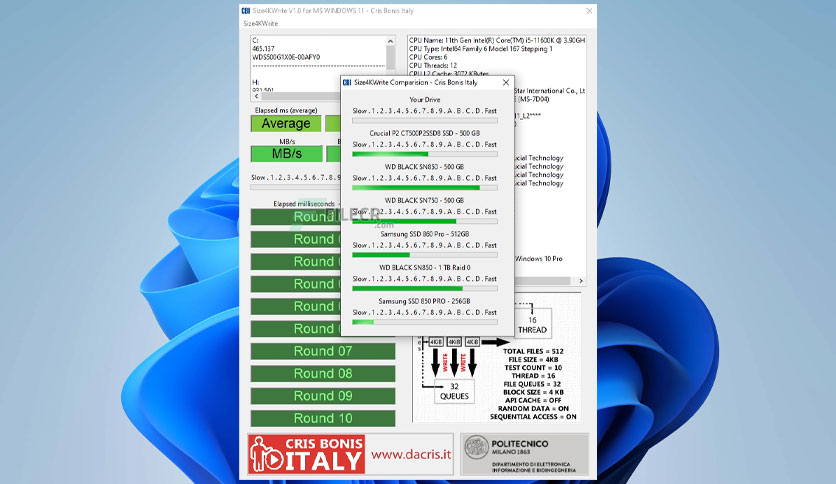
Task: Select the Round 09 result bar
Action: [323, 396]
